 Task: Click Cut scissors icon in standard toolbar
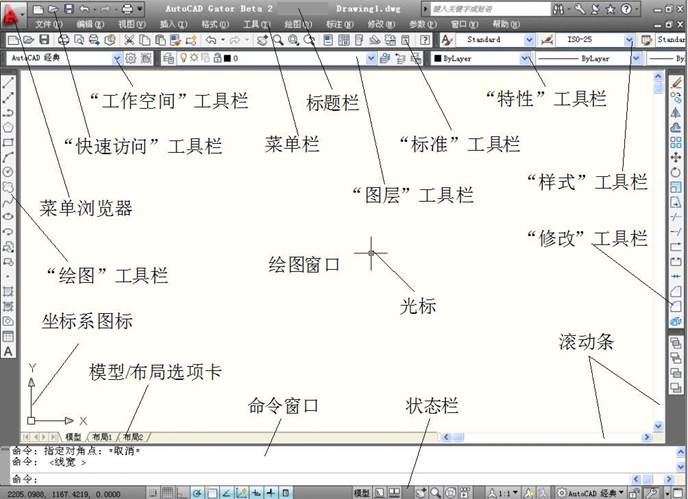tap(129, 40)
